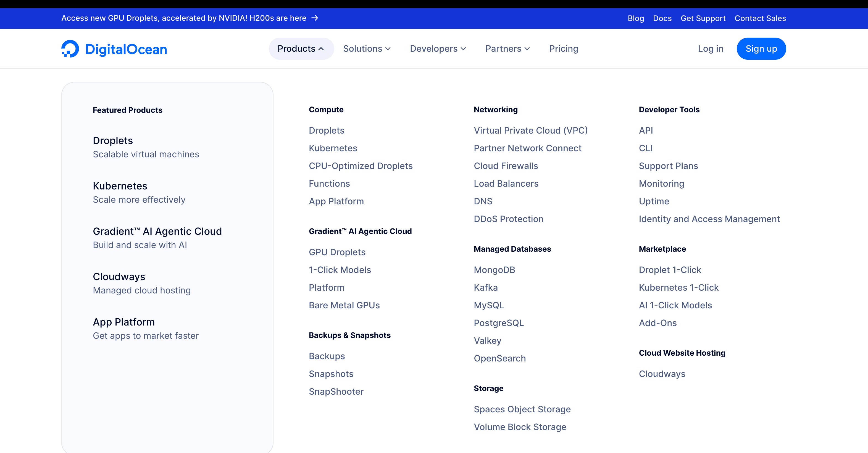Viewport: 868px width, 453px height.
Task: Open CLI under Developer Tools
Action: (646, 148)
